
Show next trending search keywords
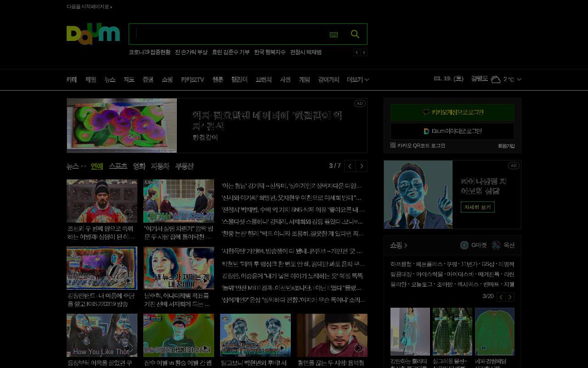(x=364, y=52)
